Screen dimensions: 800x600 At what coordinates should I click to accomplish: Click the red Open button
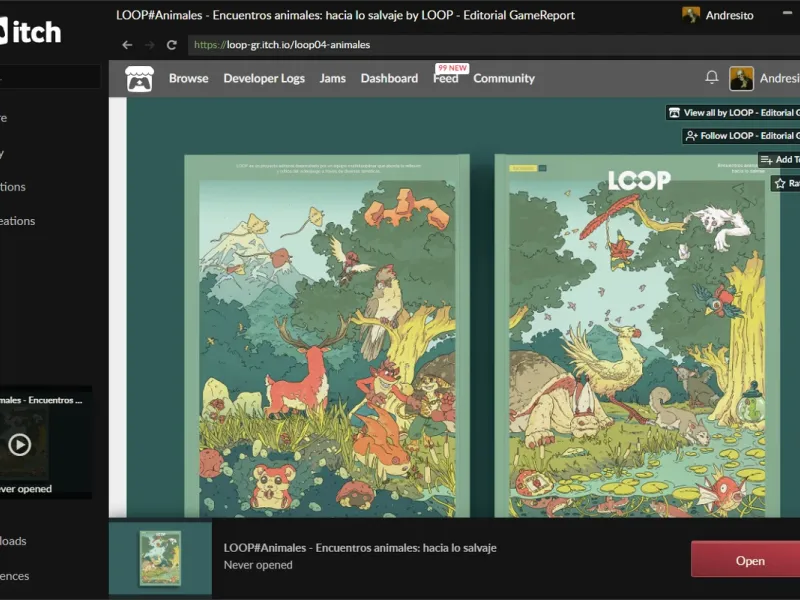coord(746,560)
